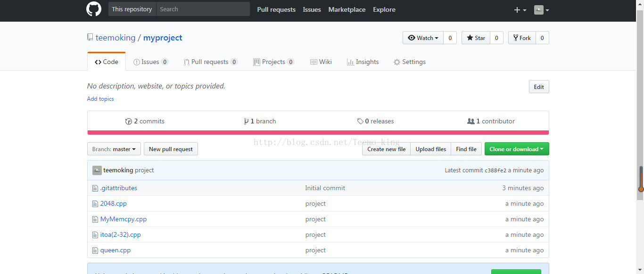Click the GitHub octocat logo
This screenshot has width=644, height=274.
click(94, 9)
